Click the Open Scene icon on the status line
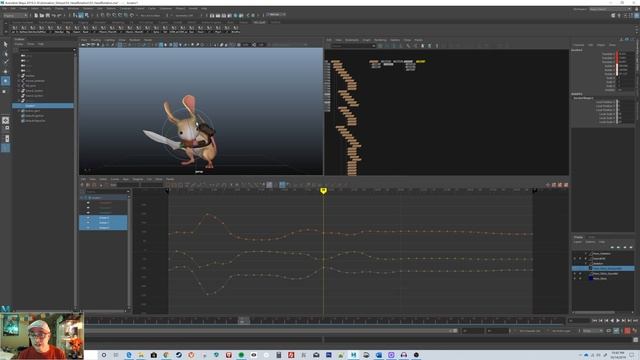 [42, 16]
